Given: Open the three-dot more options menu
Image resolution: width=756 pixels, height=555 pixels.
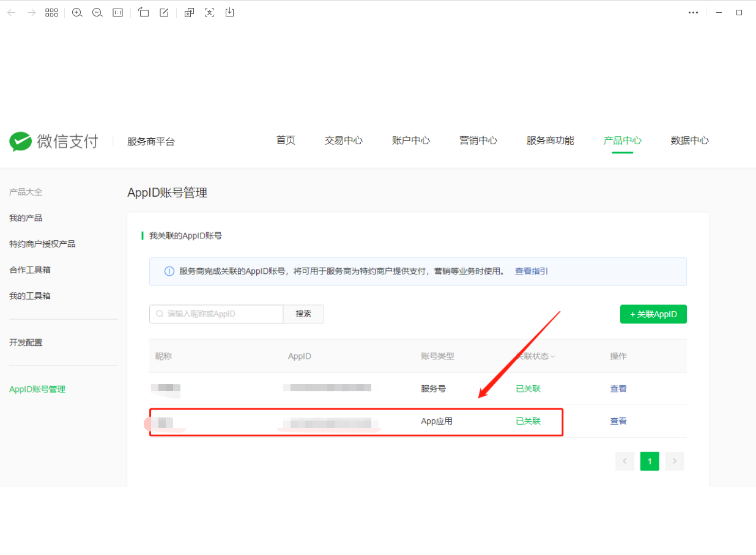Looking at the screenshot, I should (x=693, y=12).
